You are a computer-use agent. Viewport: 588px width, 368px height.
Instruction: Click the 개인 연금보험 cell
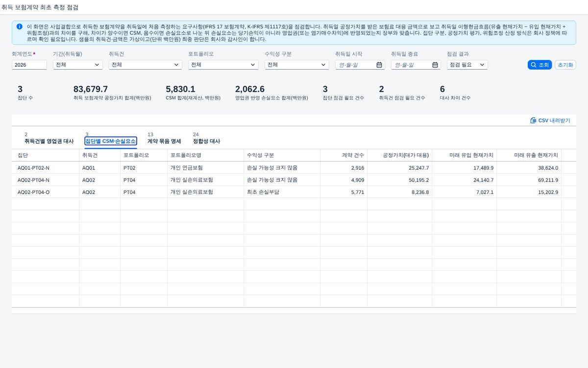pos(206,168)
